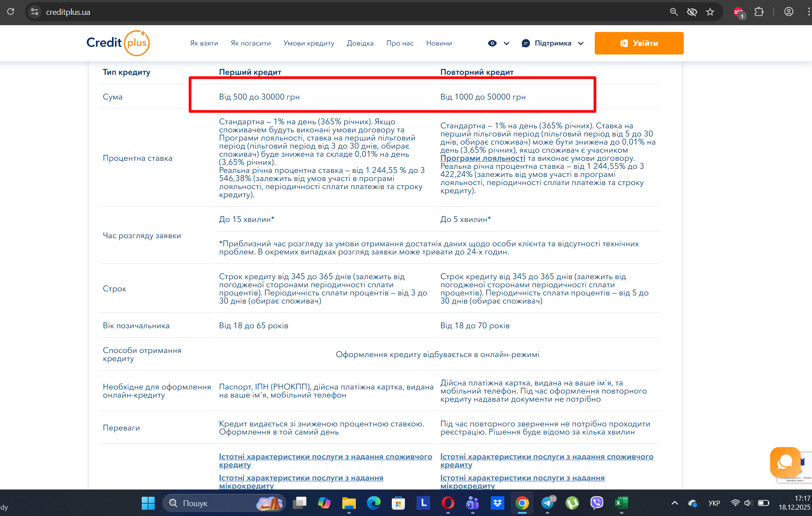812x516 pixels.
Task: Click the 'До 5 хвилин*' cell
Action: (x=466, y=219)
